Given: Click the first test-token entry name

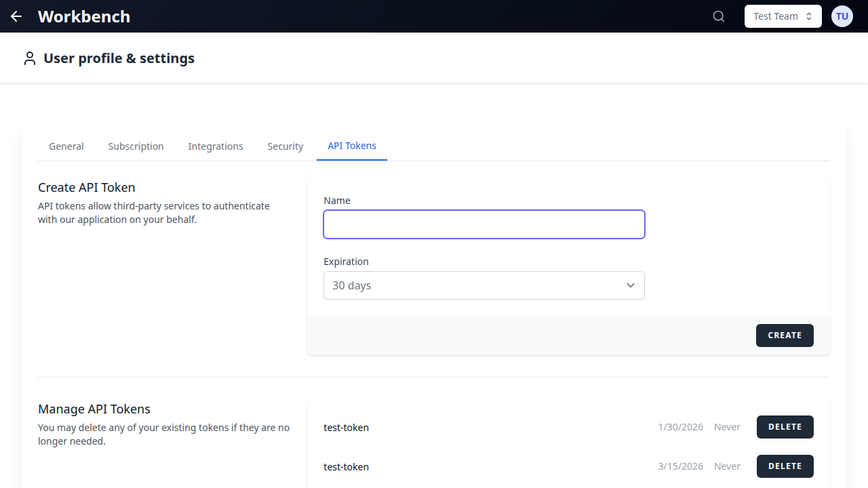Looking at the screenshot, I should [x=346, y=427].
